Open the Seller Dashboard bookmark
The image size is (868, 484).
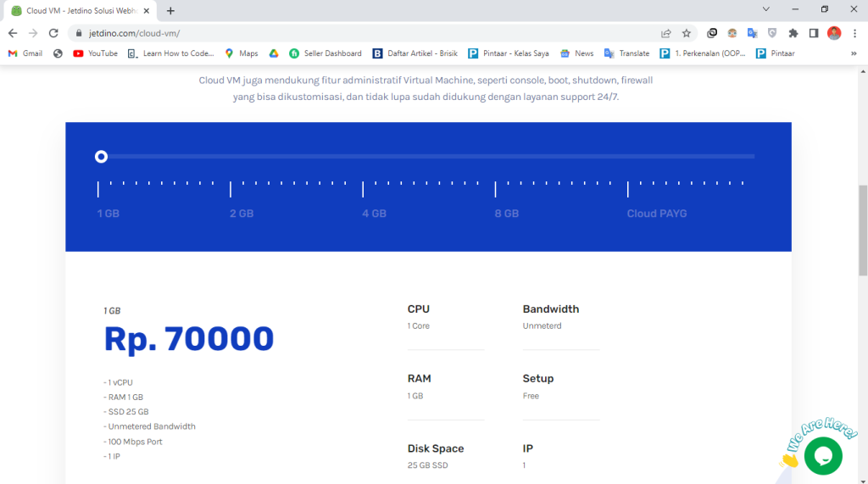click(325, 53)
